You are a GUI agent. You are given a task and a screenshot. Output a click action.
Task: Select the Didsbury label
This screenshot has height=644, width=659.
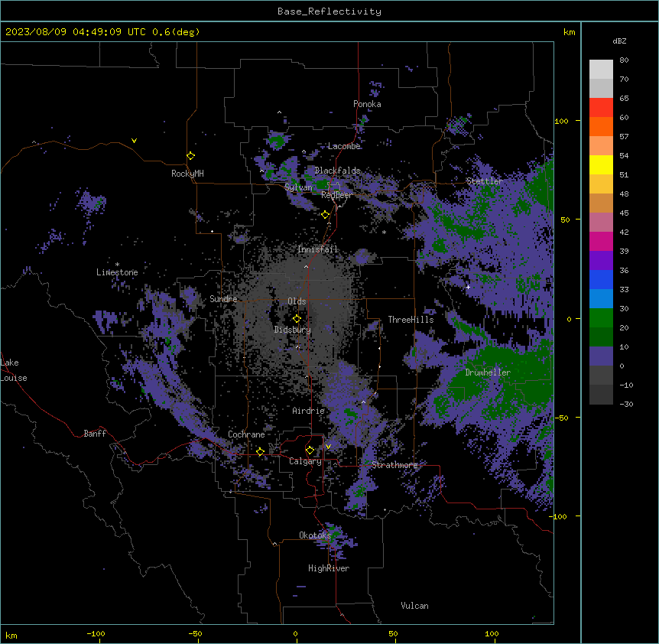pyautogui.click(x=293, y=330)
